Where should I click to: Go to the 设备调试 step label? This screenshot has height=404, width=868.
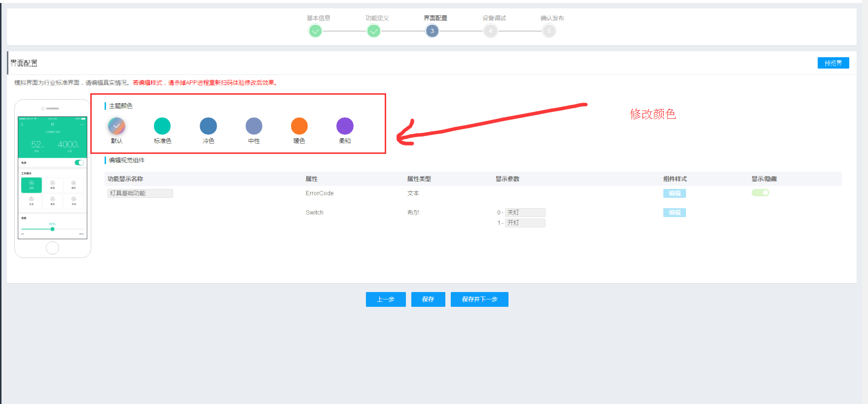494,18
